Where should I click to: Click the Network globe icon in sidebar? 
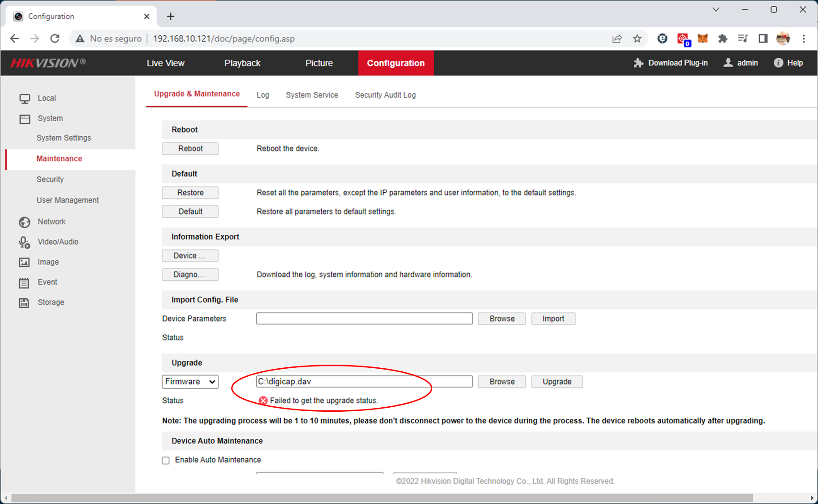(x=24, y=222)
